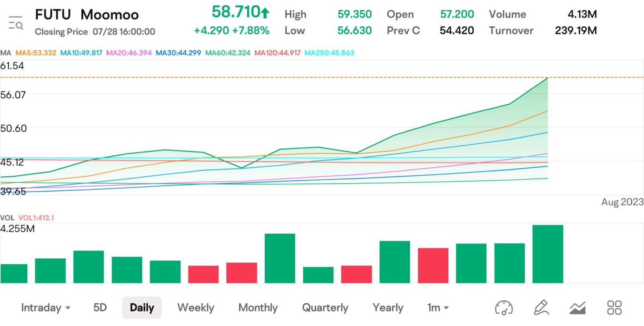Expand the Intraday dropdown
The height and width of the screenshot is (326, 644).
(46, 308)
